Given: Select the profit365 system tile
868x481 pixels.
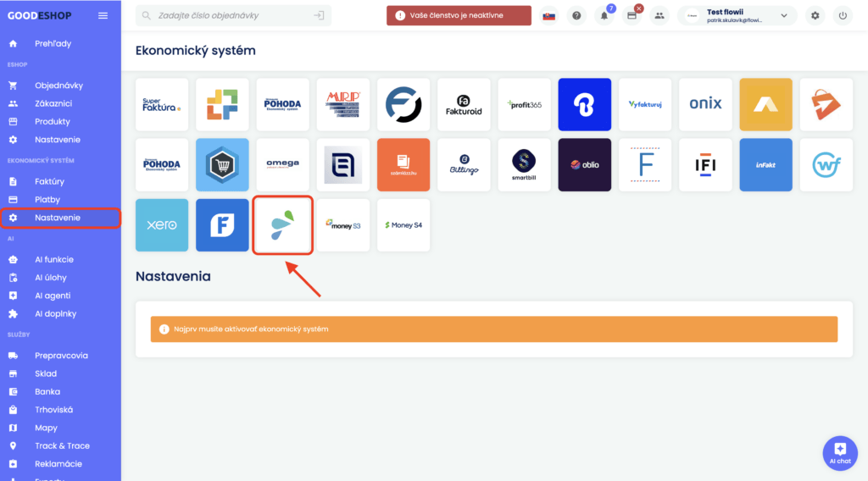Looking at the screenshot, I should pos(524,104).
